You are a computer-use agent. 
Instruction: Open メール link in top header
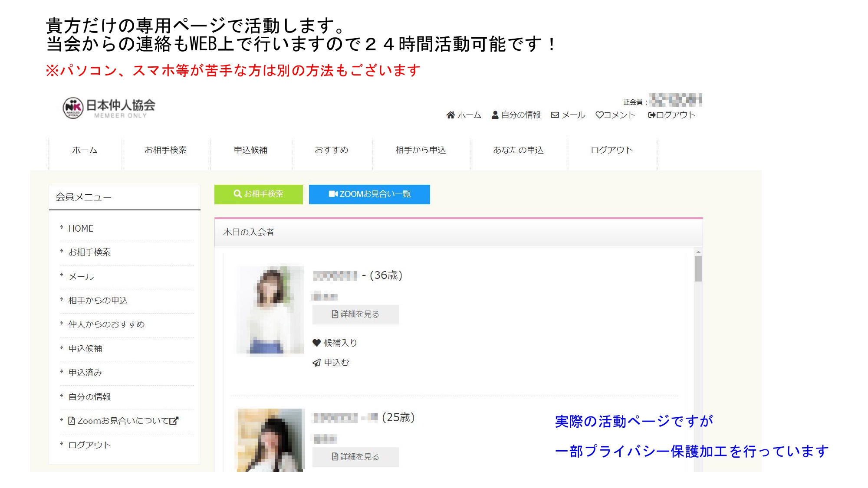pyautogui.click(x=568, y=115)
